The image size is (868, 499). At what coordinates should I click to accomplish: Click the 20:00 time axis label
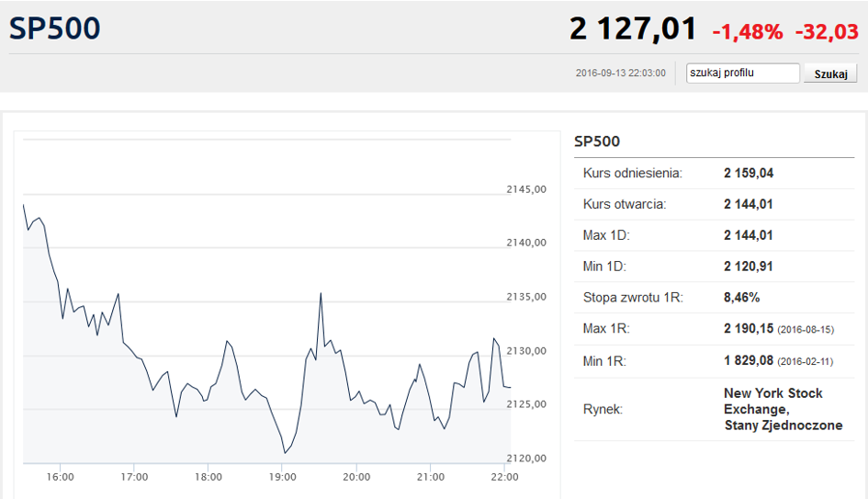pyautogui.click(x=356, y=477)
